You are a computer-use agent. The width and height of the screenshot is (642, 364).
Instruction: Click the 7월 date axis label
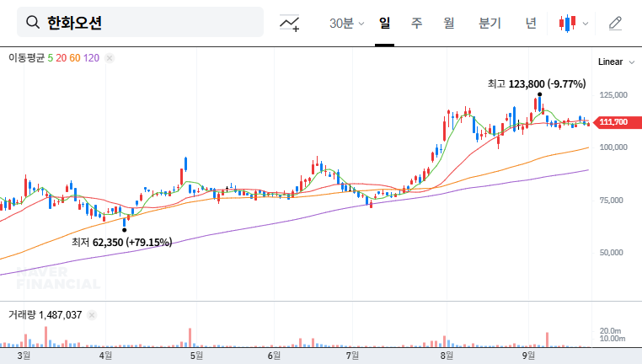click(352, 356)
